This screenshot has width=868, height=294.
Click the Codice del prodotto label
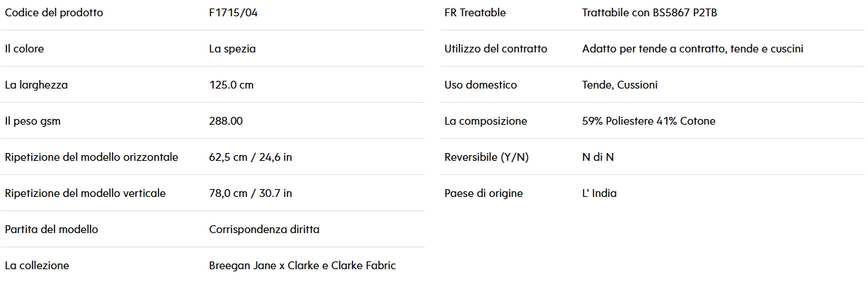point(54,13)
